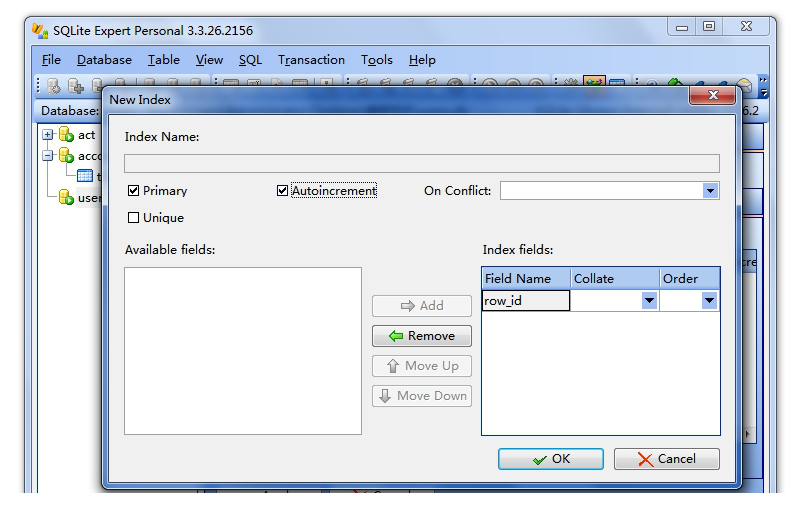The image size is (800, 512).
Task: Uncheck the Primary checkbox
Action: [133, 191]
